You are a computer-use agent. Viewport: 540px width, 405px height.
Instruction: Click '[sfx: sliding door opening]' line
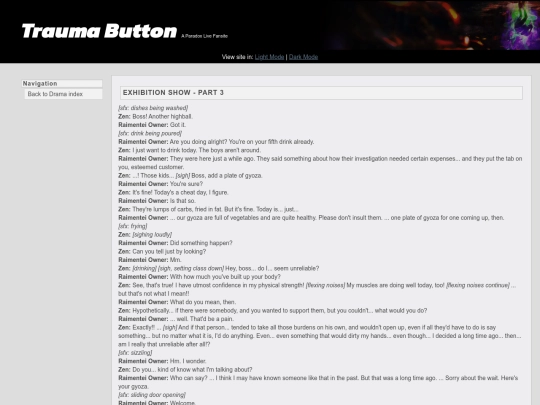(152, 395)
